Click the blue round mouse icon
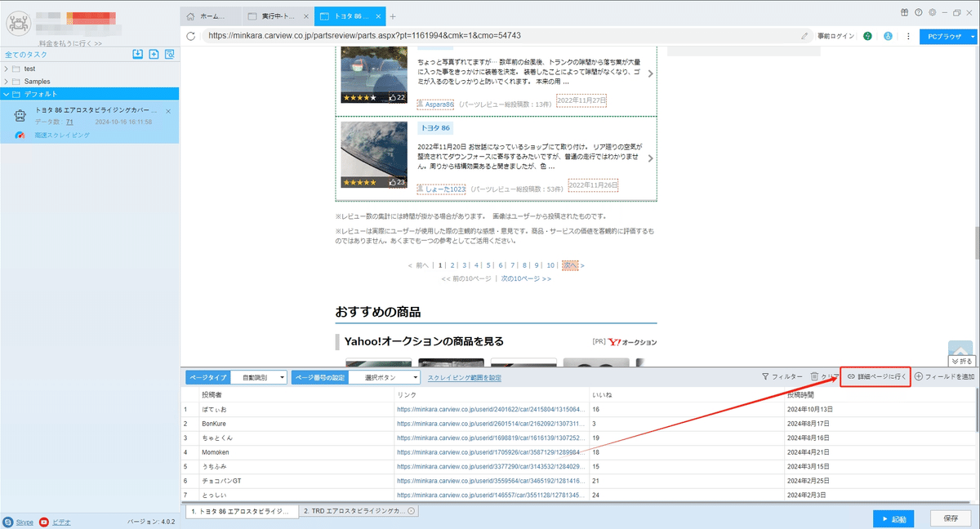The image size is (980, 529). click(x=888, y=36)
